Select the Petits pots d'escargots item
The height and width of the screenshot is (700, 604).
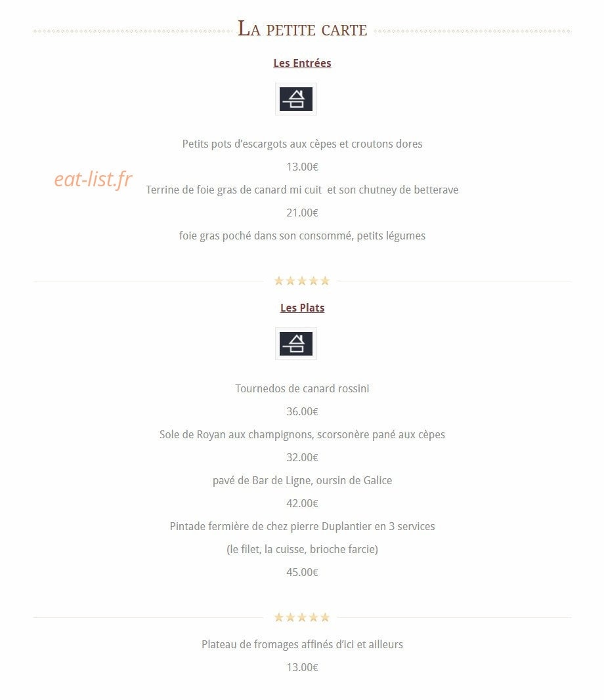pos(302,144)
